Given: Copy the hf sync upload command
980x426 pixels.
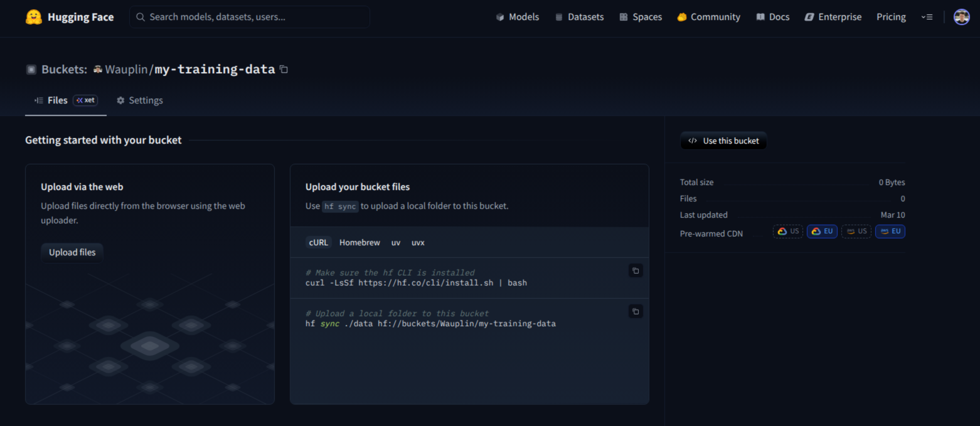Looking at the screenshot, I should coord(635,312).
